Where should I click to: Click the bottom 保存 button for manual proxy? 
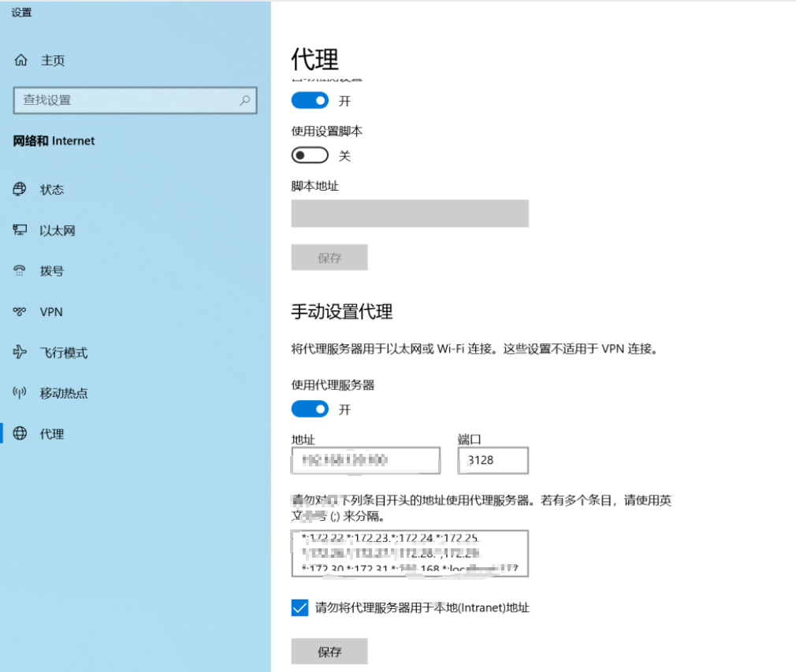[x=329, y=652]
